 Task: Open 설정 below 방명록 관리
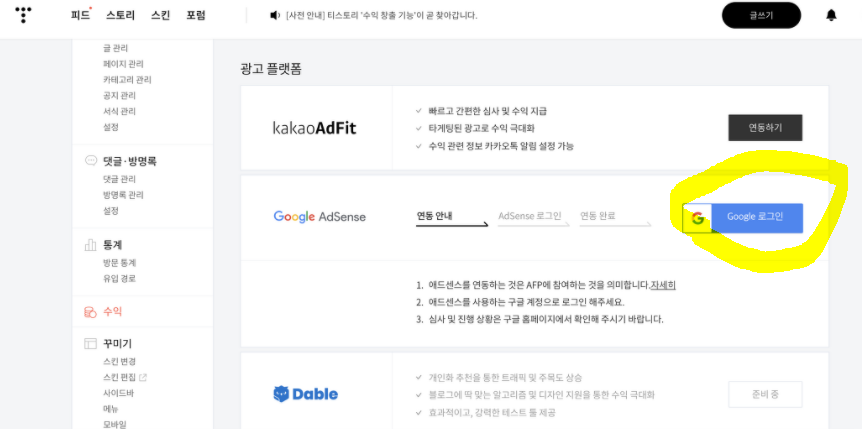pyautogui.click(x=110, y=211)
